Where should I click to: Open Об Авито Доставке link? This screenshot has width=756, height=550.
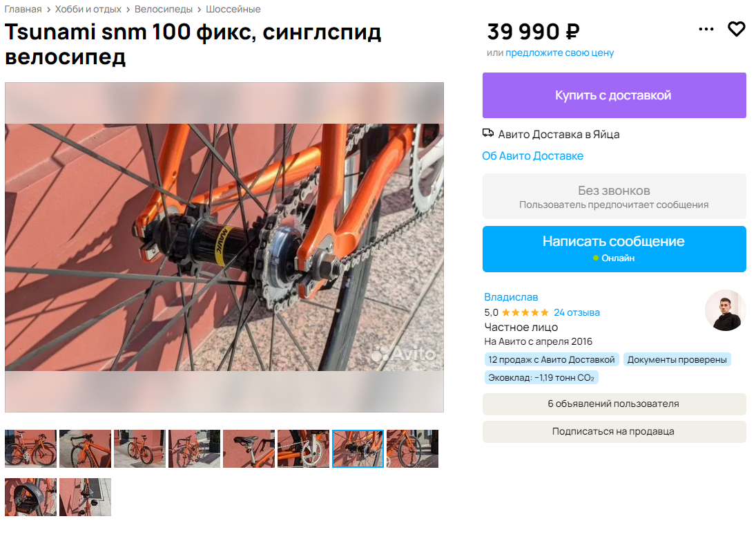pos(533,156)
